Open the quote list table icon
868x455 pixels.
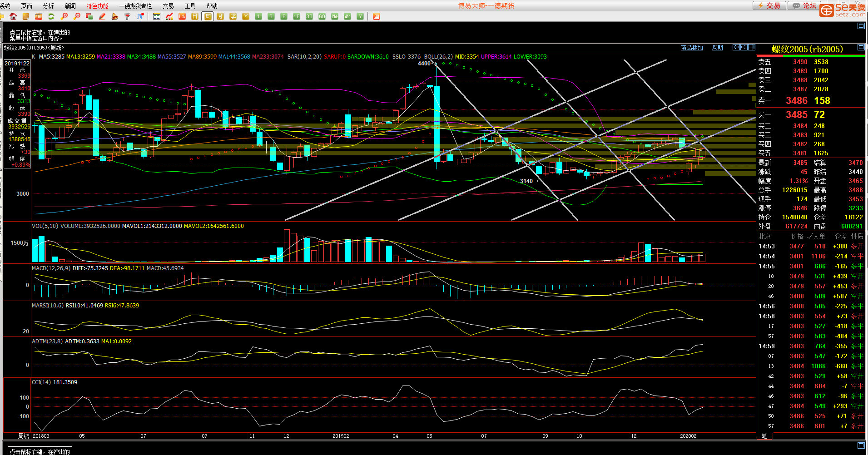157,16
